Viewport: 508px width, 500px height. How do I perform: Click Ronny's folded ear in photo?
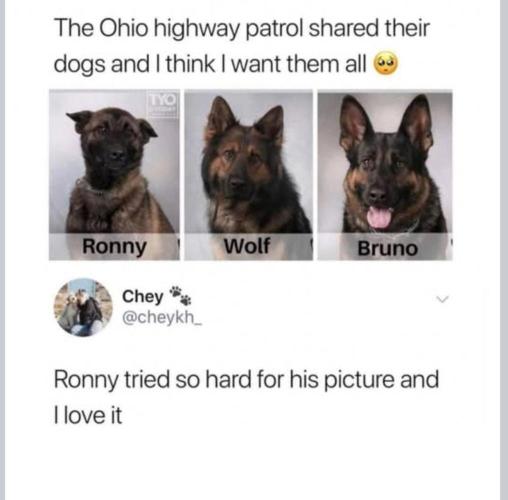pyautogui.click(x=79, y=121)
